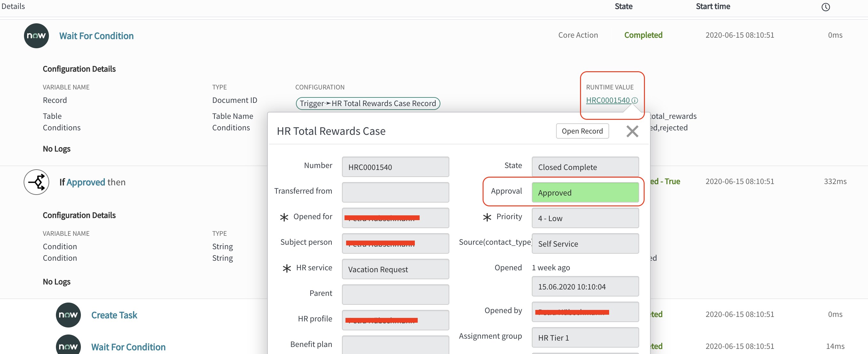Click the HR service field Vacation Request
This screenshot has height=354, width=868.
pos(395,269)
